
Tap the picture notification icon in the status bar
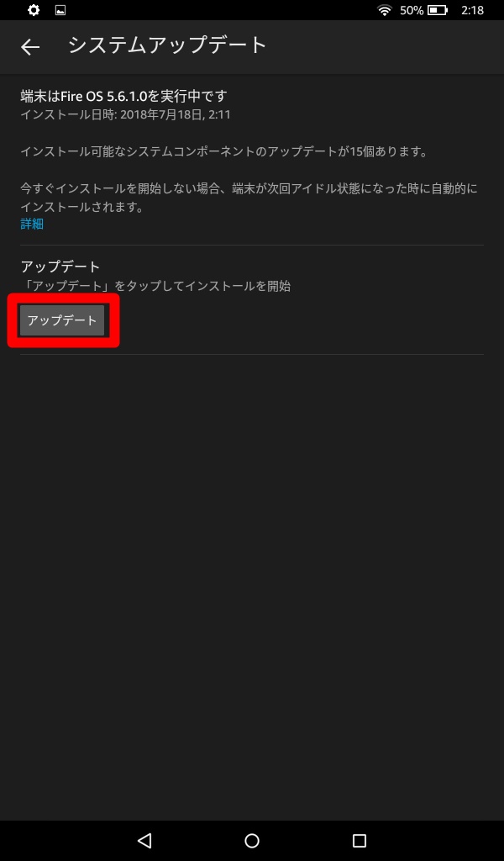60,10
